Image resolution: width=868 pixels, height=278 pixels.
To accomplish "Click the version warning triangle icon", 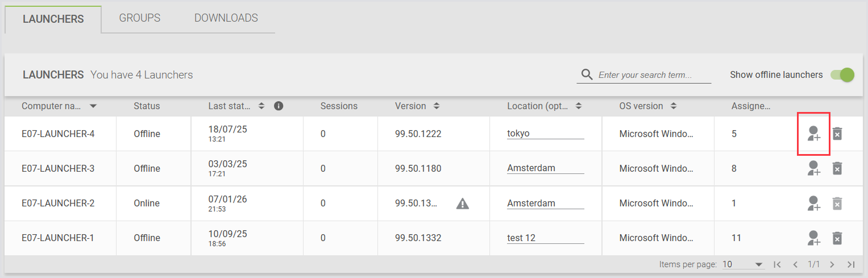I will pos(463,204).
